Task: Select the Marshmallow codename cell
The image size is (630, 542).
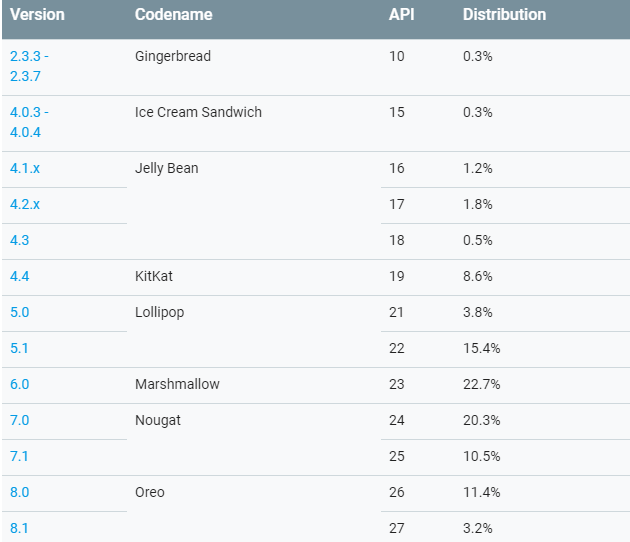Action: [x=177, y=384]
